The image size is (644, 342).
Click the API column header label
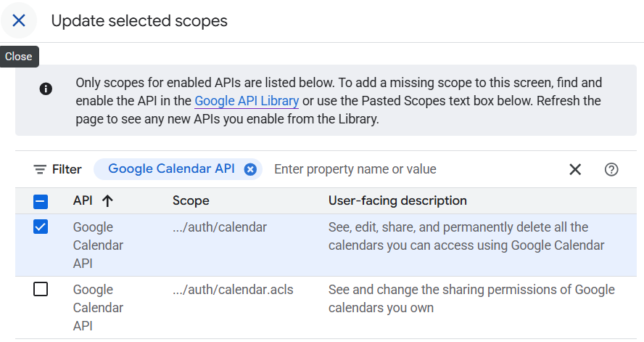coord(83,201)
